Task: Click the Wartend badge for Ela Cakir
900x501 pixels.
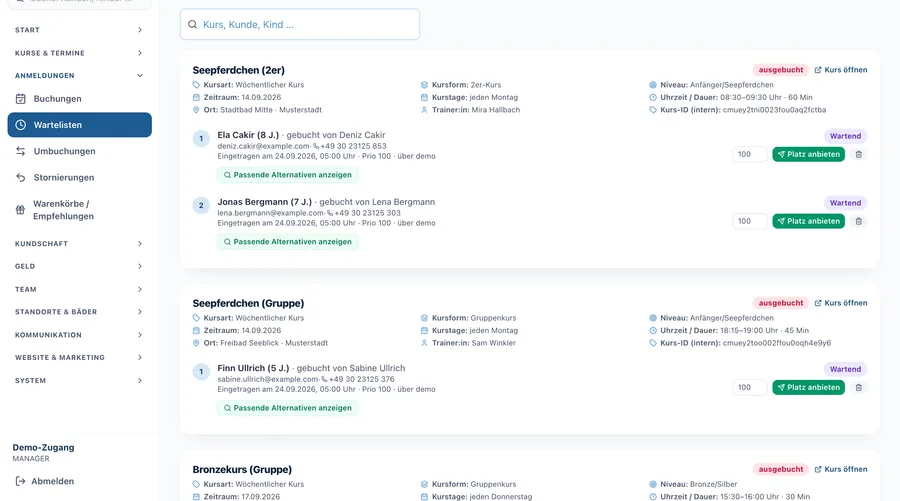Action: coord(845,136)
